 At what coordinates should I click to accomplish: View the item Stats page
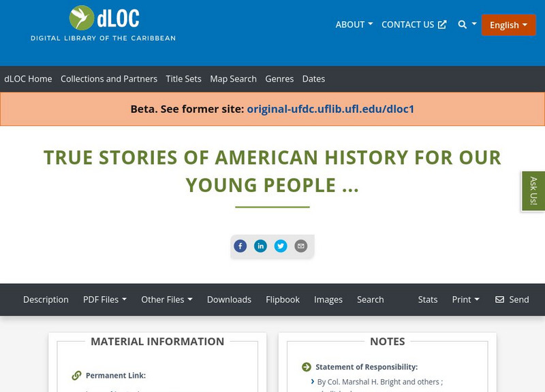point(427,299)
